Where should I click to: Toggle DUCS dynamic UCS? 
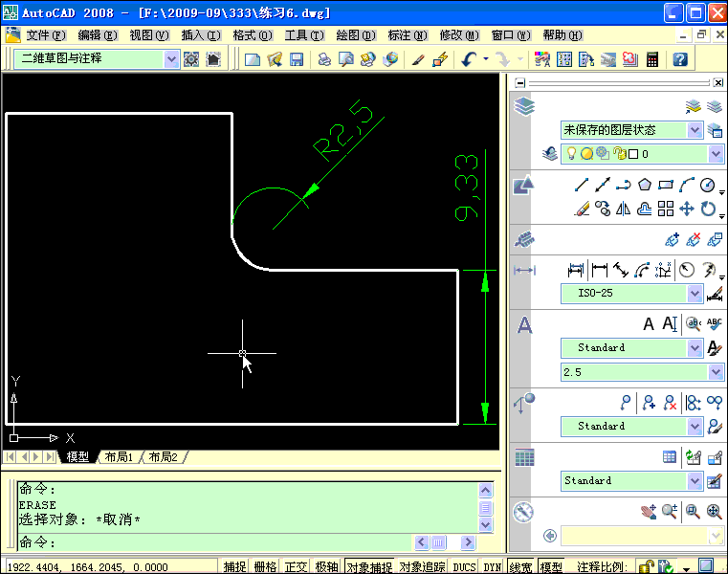point(464,567)
